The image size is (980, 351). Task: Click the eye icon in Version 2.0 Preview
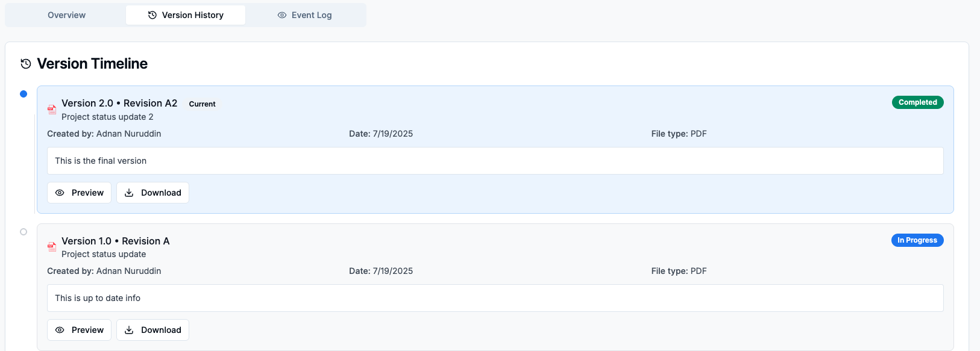(60, 193)
